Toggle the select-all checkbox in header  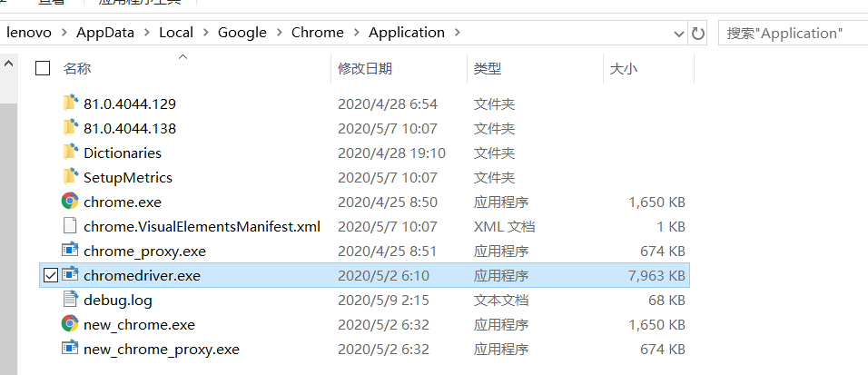[42, 68]
